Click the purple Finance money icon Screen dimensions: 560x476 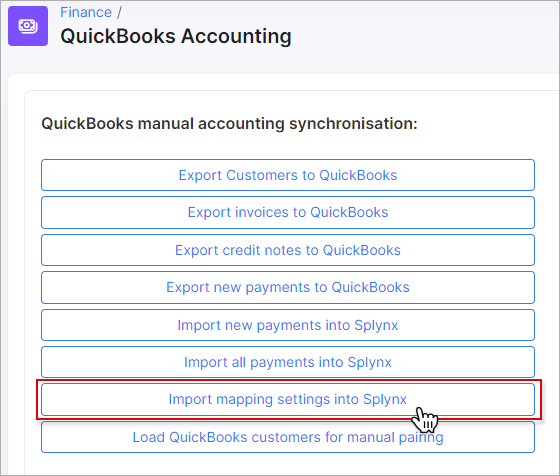pyautogui.click(x=28, y=26)
